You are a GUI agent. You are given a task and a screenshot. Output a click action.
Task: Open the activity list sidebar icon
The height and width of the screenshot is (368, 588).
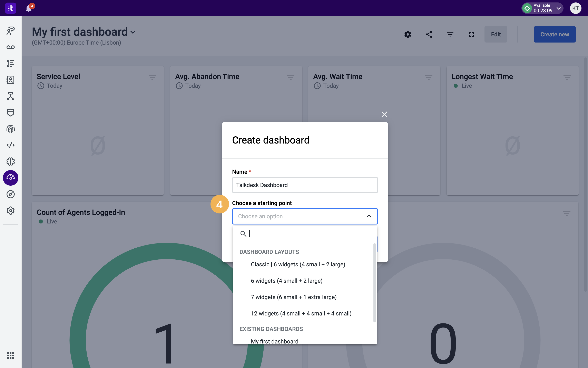pyautogui.click(x=10, y=63)
